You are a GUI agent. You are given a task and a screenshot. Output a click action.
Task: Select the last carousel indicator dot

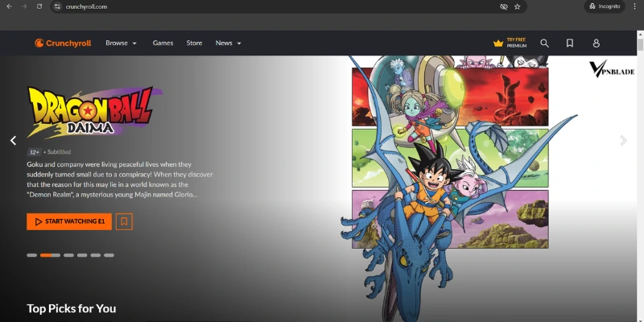pos(109,255)
